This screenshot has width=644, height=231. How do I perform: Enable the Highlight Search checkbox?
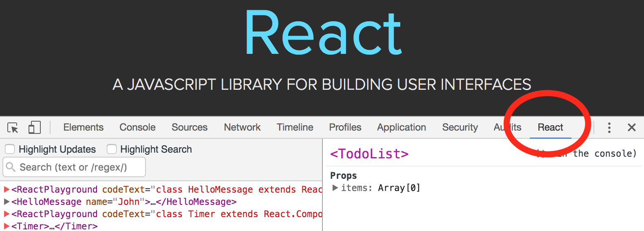[112, 149]
